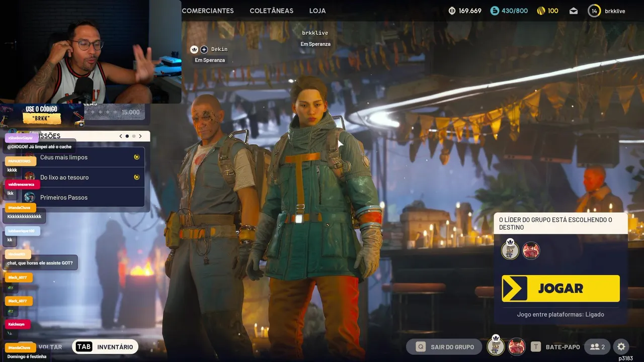644x362 pixels.
Task: Open the mail inbox envelope icon
Action: (574, 11)
